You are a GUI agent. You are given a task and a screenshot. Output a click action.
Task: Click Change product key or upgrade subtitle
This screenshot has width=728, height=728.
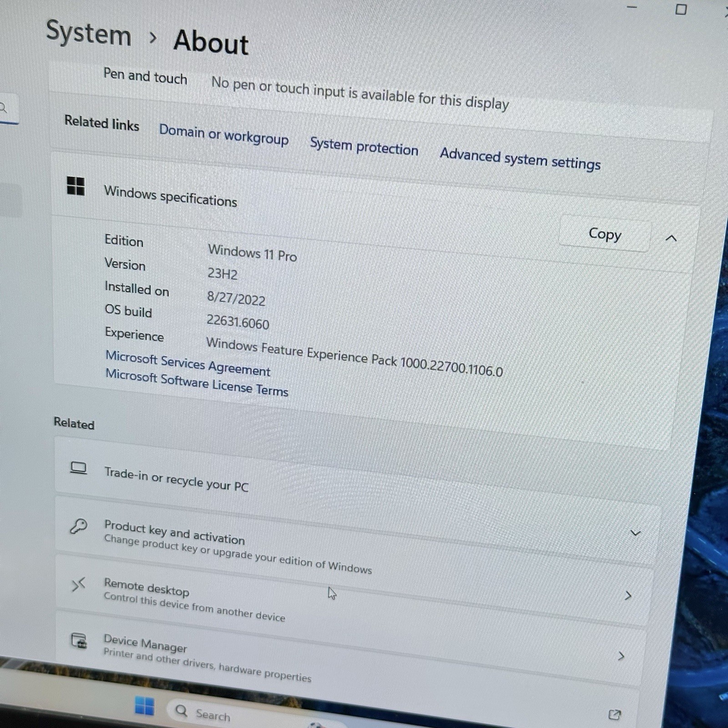pos(238,554)
